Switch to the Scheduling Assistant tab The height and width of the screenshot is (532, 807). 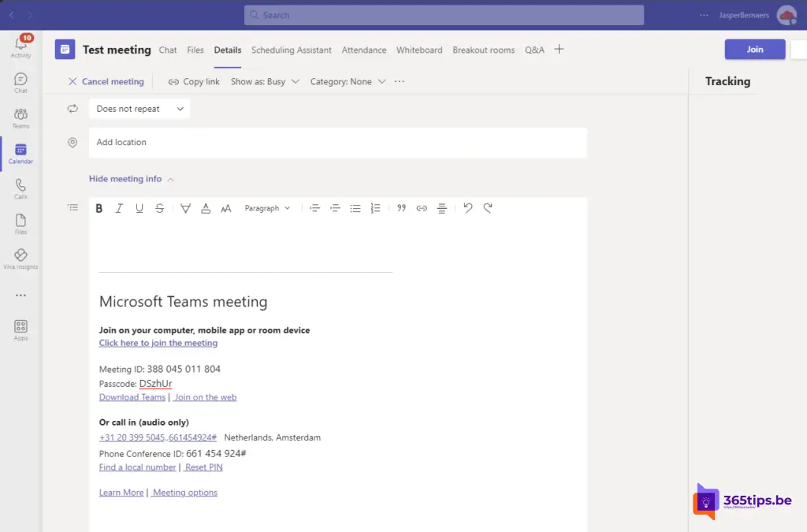(291, 50)
